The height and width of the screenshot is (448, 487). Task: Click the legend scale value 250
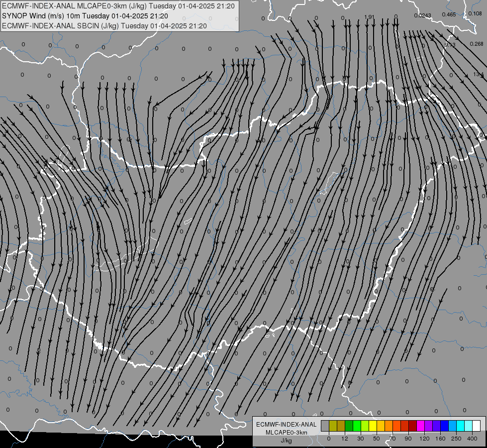[x=457, y=439]
